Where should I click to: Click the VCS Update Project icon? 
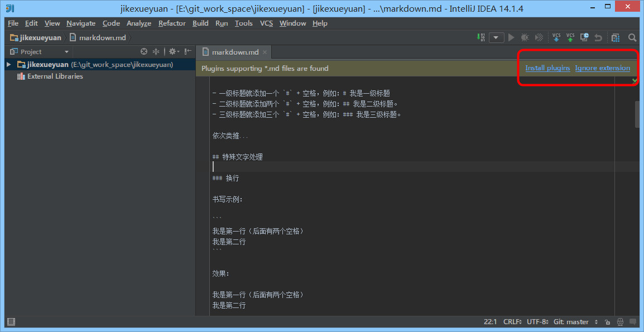(x=556, y=37)
